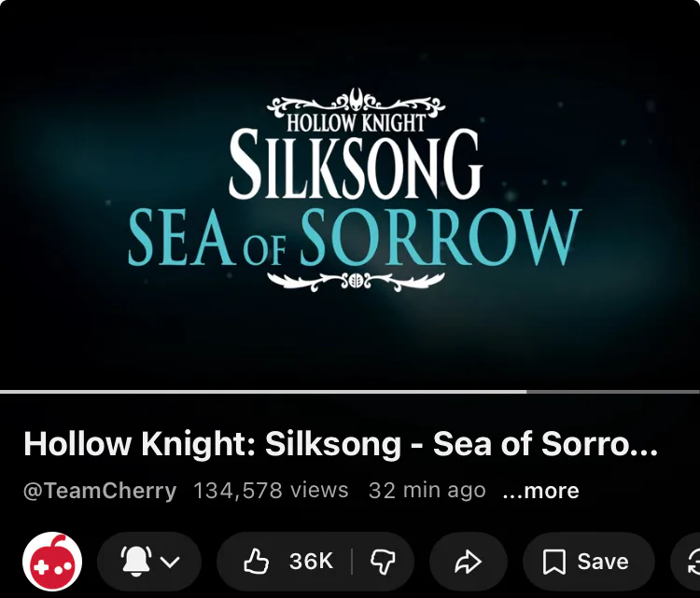Viewport: 700px width, 598px height.
Task: Click the Hollow Knight emblem atop the logo
Action: [x=356, y=101]
